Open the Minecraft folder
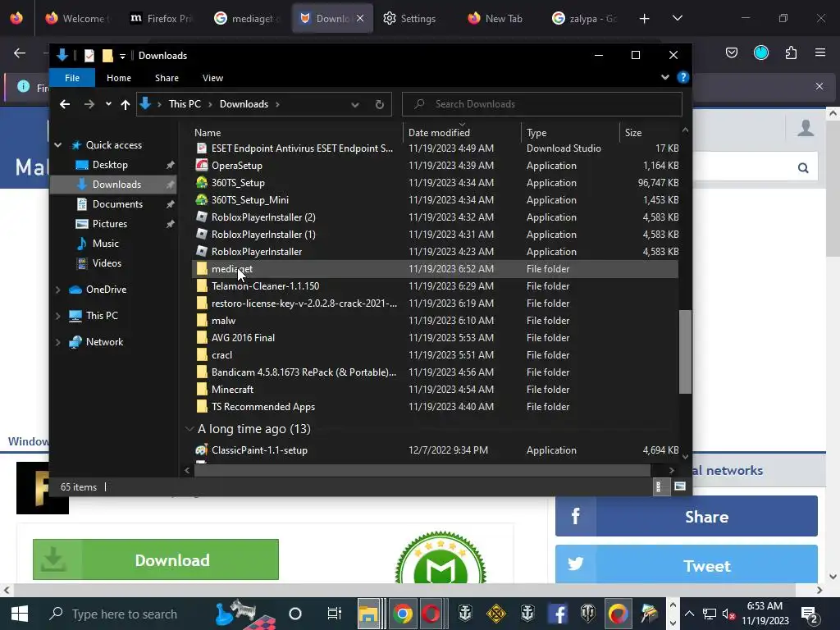 pos(232,390)
